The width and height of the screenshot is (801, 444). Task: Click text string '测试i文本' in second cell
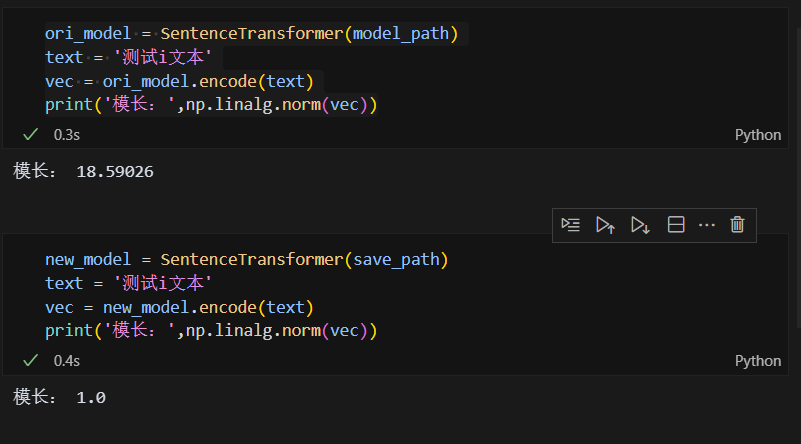coord(162,283)
